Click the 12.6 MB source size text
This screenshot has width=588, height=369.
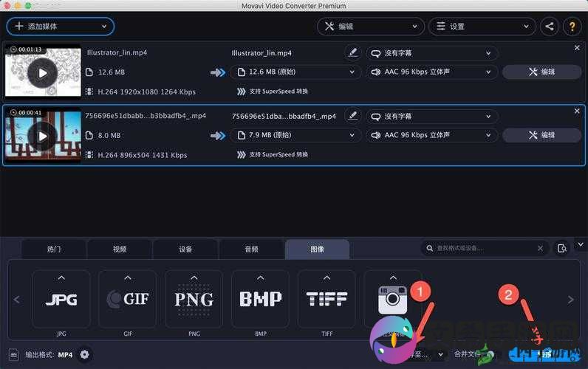point(112,72)
